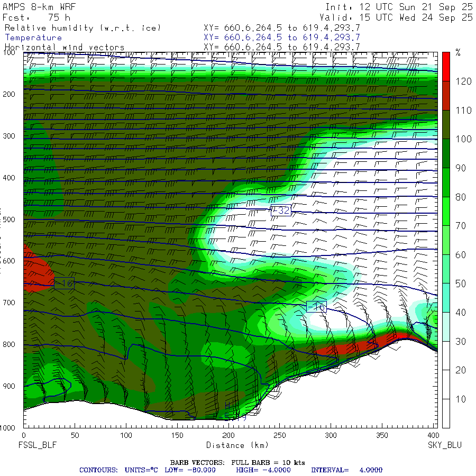Image resolution: width=476 pixels, height=476 pixels.
Task: Click the "AMPS 8-km WRF" title
Action: click(x=39, y=7)
